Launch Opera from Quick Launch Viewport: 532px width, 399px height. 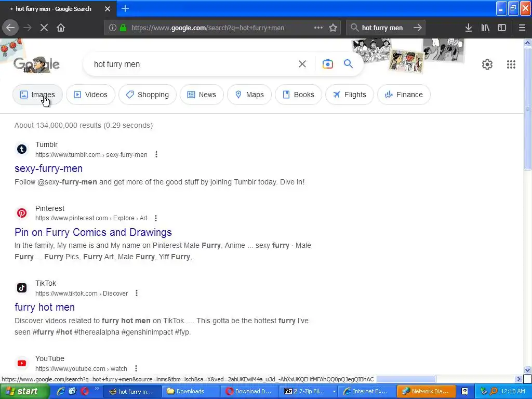tap(85, 391)
